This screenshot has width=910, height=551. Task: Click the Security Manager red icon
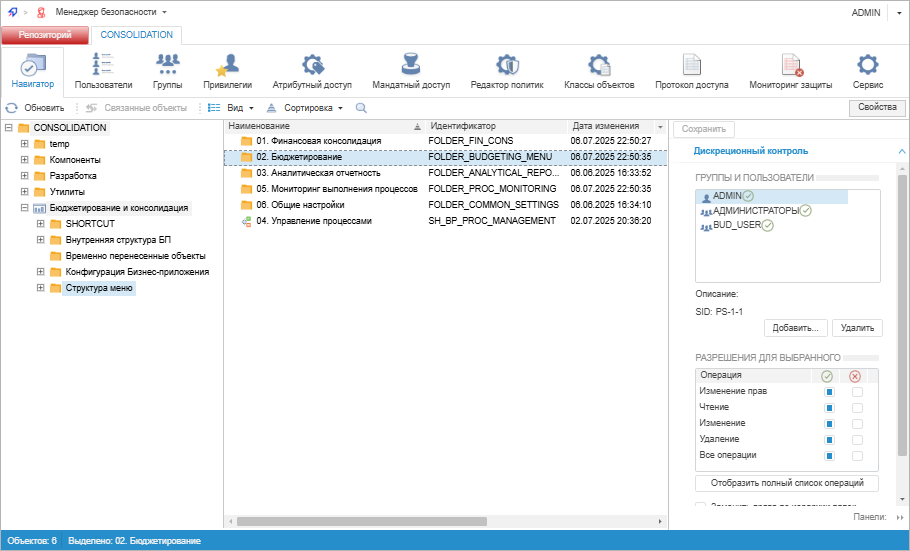click(41, 12)
